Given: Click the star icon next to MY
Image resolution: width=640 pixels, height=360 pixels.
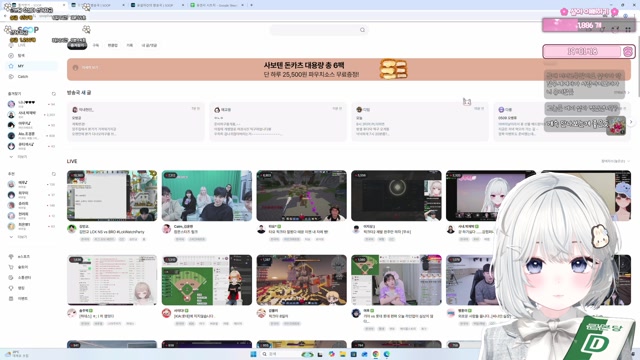Looking at the screenshot, I should [11, 66].
